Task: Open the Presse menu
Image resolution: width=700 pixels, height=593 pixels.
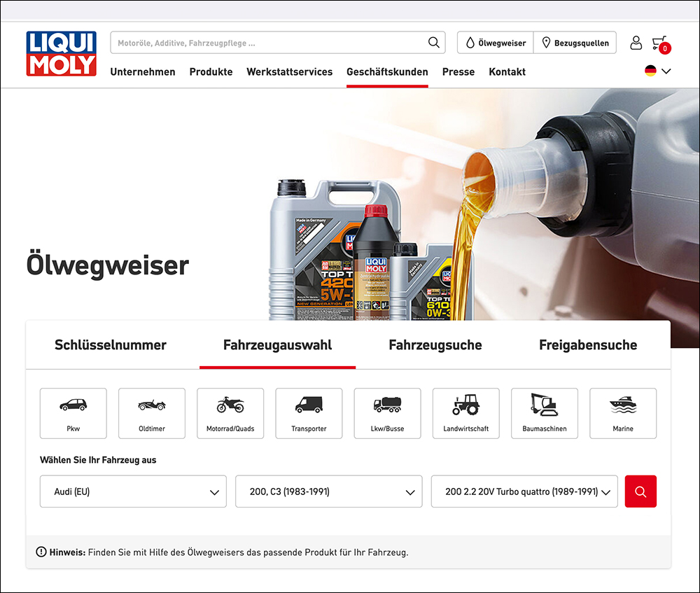Action: [458, 71]
